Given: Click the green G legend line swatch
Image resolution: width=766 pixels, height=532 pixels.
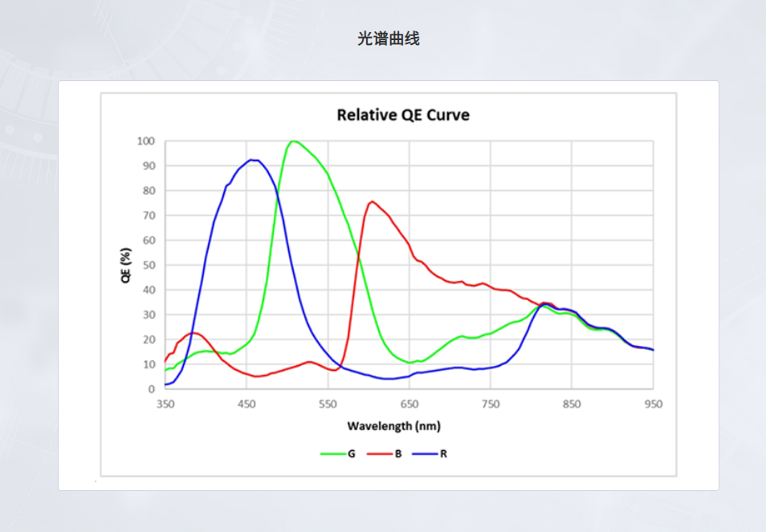Looking at the screenshot, I should tap(332, 453).
